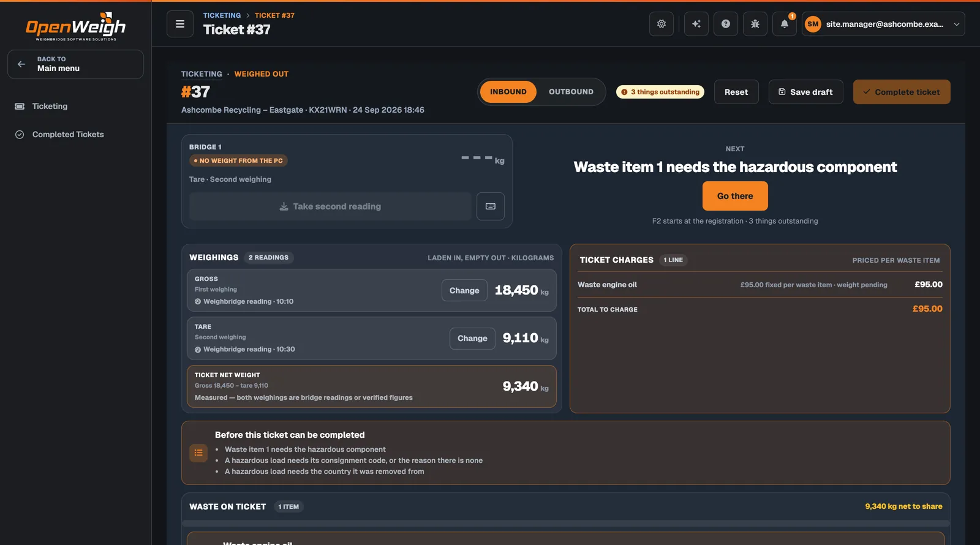Viewport: 980px width, 545px height.
Task: Switch ticket direction to Outbound
Action: click(x=571, y=92)
